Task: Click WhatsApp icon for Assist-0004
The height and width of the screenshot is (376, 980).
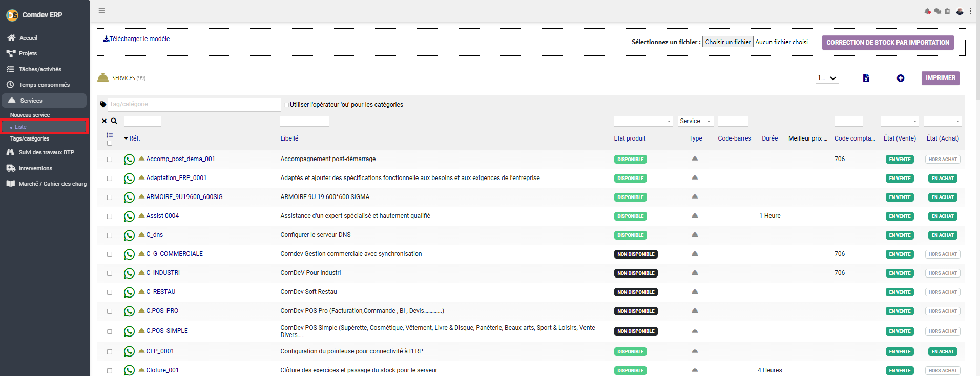Action: point(129,216)
